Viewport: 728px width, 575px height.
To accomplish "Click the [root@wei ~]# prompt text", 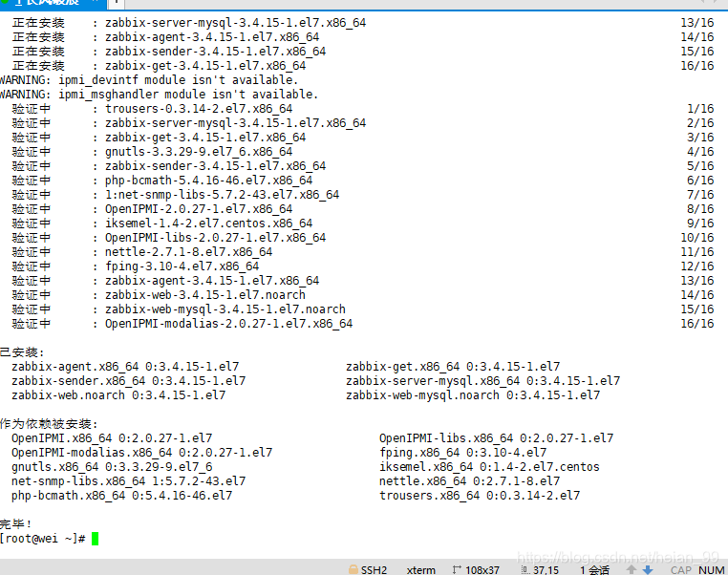I will pos(43,539).
